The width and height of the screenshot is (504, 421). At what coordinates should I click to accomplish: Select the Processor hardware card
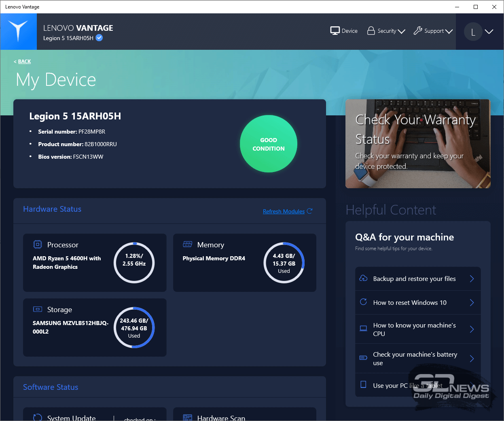(95, 263)
